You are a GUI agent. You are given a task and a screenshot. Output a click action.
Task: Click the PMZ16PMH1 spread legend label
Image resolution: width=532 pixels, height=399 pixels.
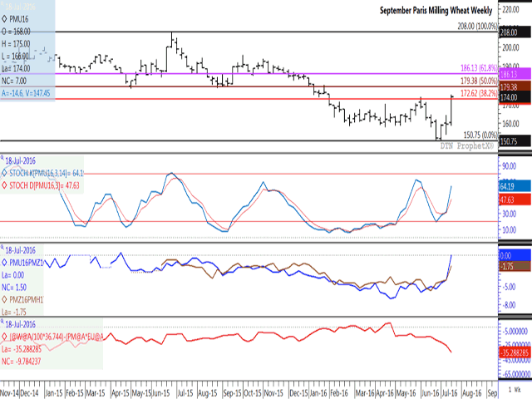click(x=26, y=299)
